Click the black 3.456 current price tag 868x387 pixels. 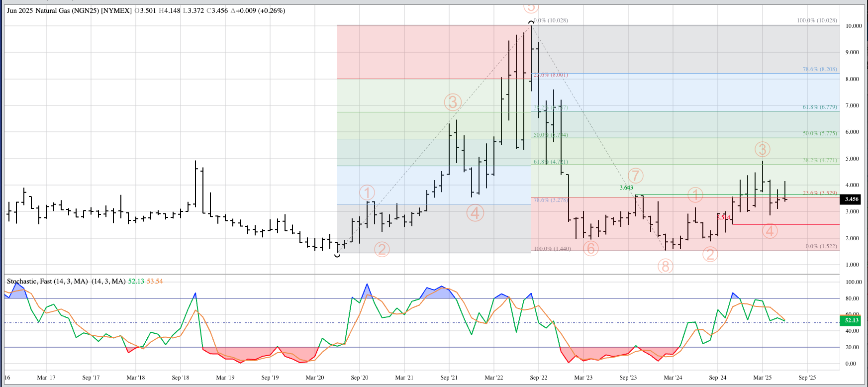851,199
